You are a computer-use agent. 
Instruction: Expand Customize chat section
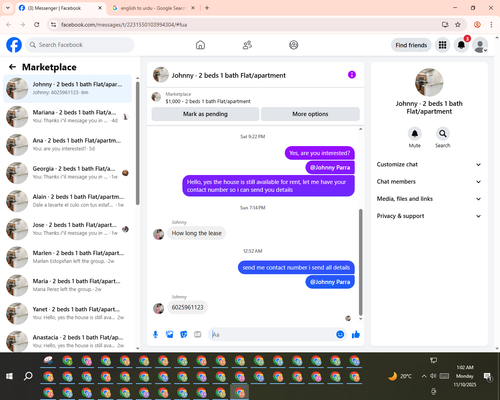[429, 164]
